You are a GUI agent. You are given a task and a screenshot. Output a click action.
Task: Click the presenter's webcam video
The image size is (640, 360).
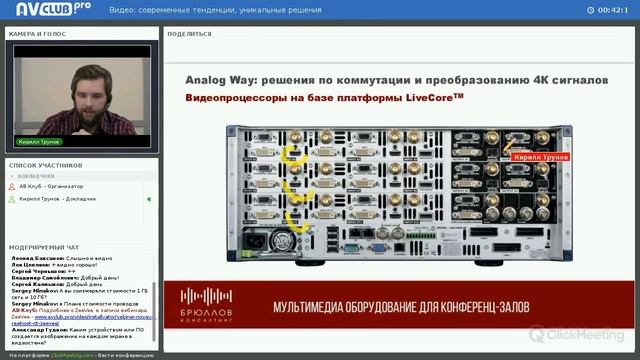82,96
